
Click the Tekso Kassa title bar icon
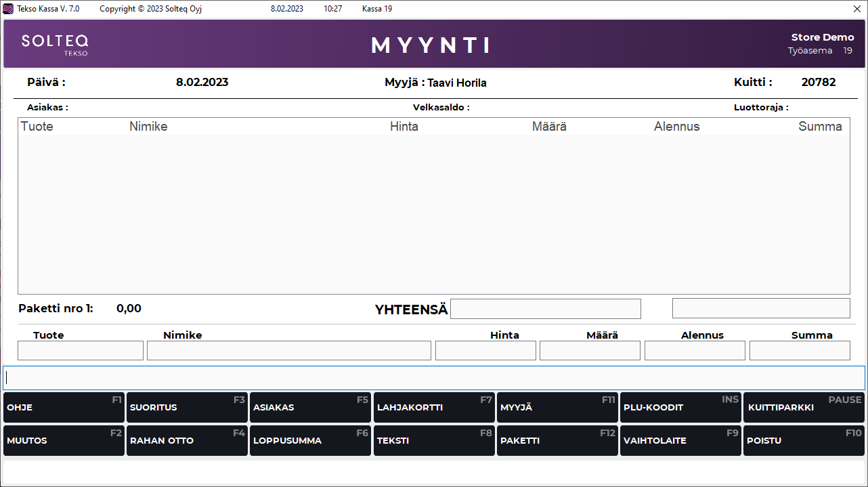(x=9, y=9)
